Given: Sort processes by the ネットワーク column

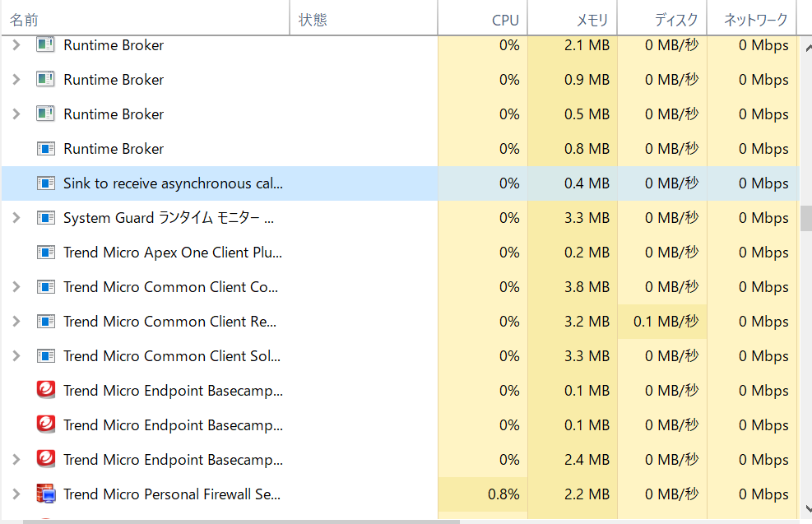Looking at the screenshot, I should pyautogui.click(x=752, y=20).
